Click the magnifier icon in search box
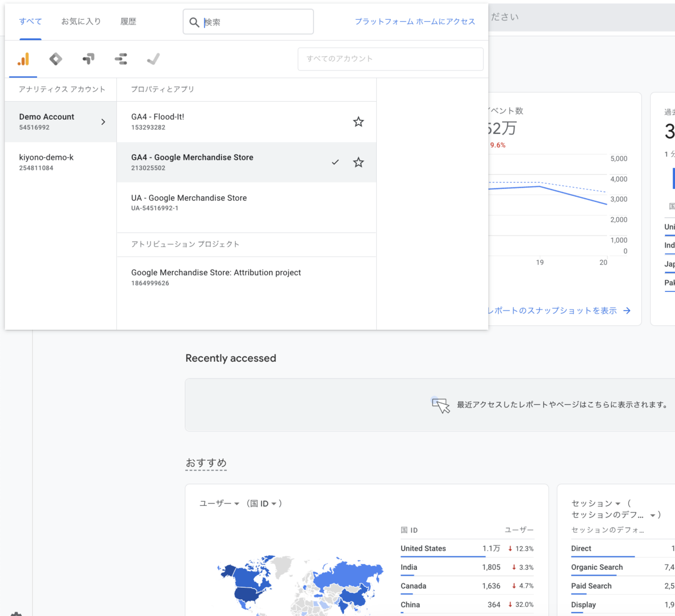The width and height of the screenshot is (675, 616). (194, 22)
